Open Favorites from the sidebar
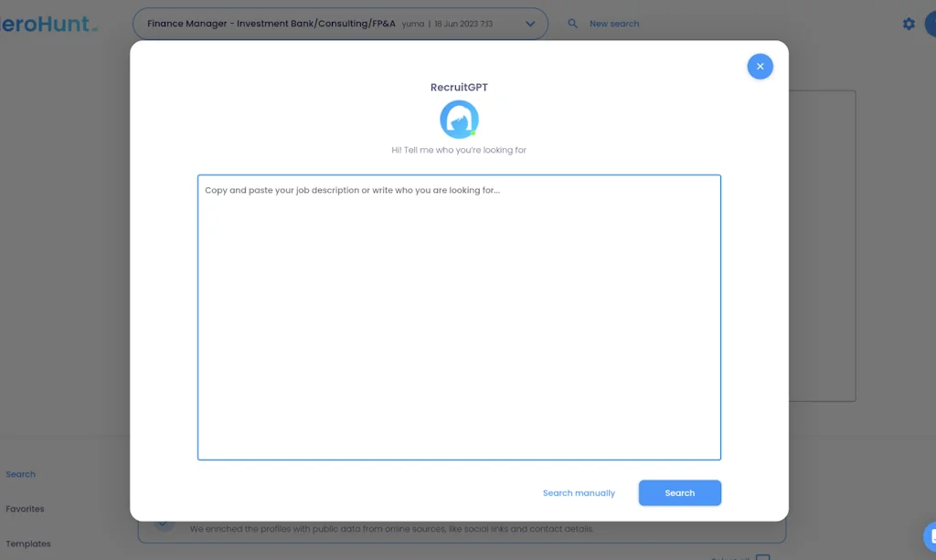 pos(25,509)
